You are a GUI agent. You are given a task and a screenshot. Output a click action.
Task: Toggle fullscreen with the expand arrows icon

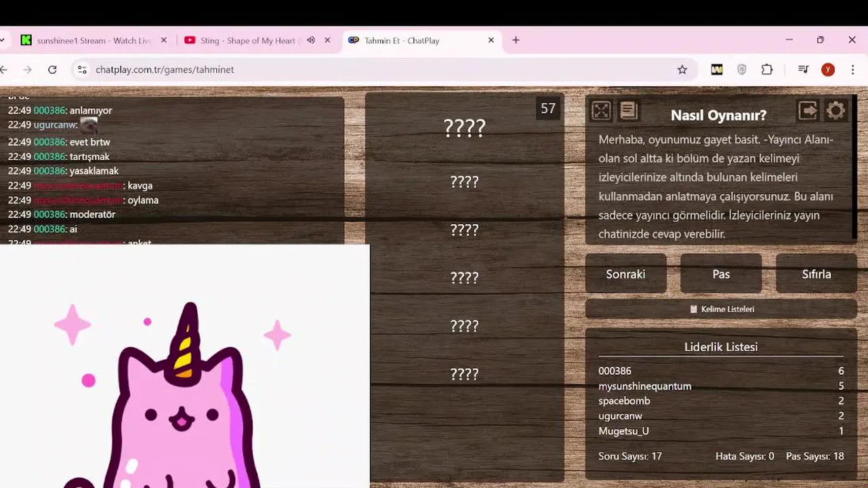pyautogui.click(x=601, y=110)
